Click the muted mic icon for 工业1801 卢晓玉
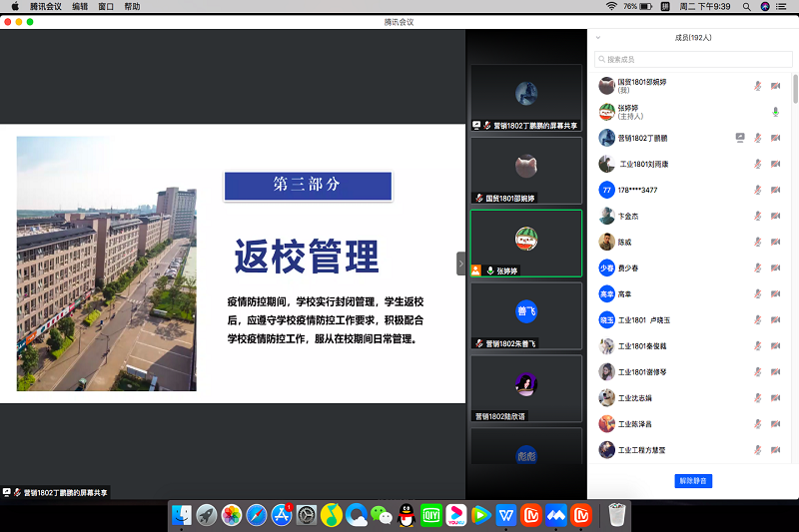Image resolution: width=799 pixels, height=532 pixels. coord(757,319)
